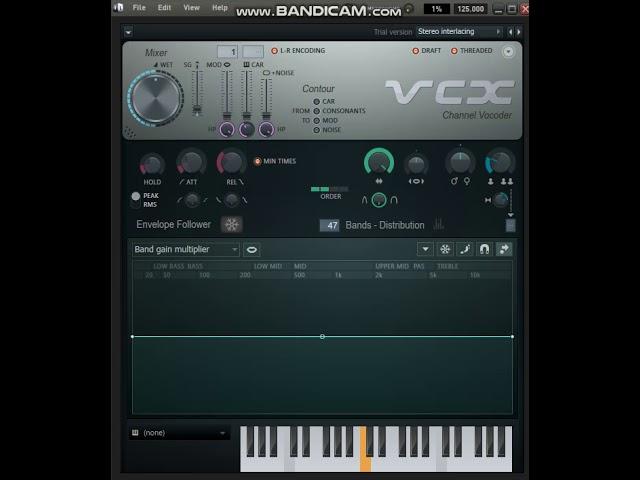
Task: Click the envelope pencil/step tool button
Action: click(x=464, y=249)
